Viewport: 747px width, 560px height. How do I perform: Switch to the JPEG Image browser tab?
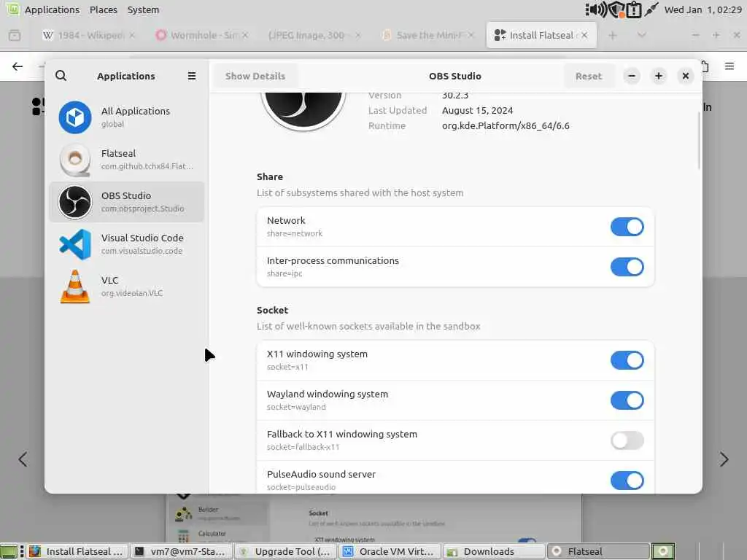pos(314,35)
